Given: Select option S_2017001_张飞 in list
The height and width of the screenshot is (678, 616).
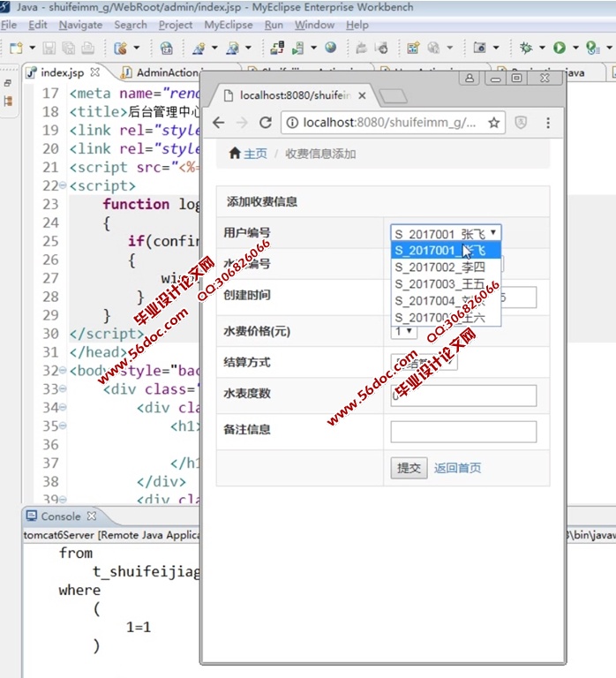Looking at the screenshot, I should click(x=446, y=251).
